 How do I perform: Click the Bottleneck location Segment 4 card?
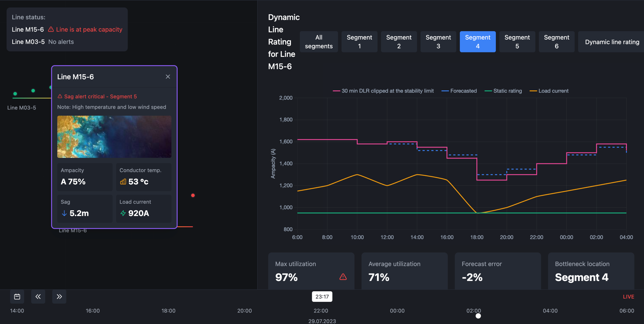click(x=591, y=271)
